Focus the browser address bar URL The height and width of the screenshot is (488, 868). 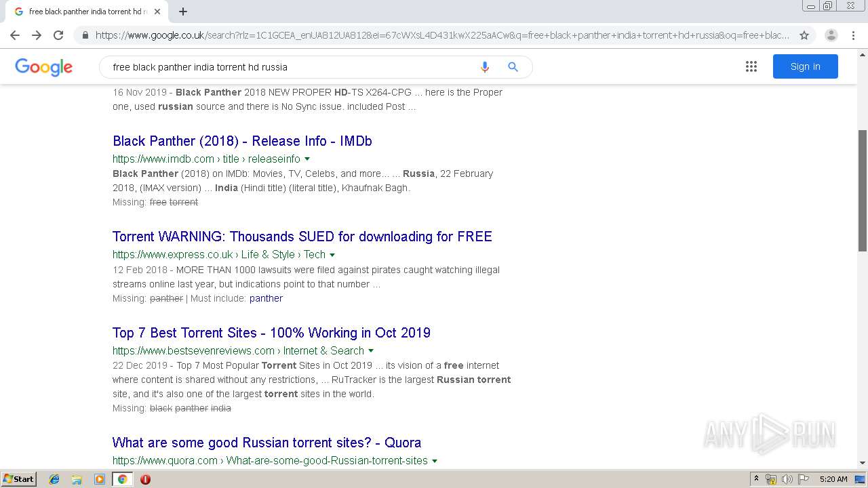442,35
